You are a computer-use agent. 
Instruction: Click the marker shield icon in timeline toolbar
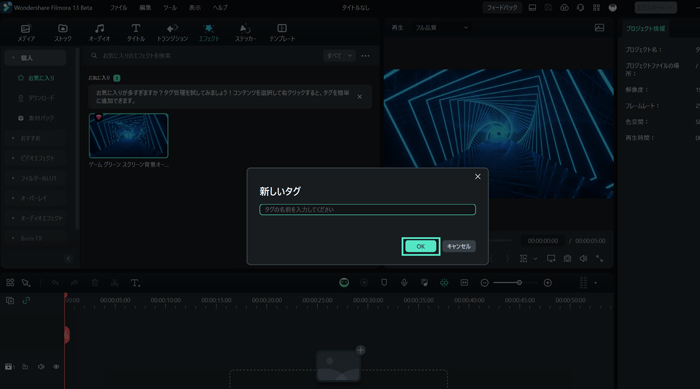pos(384,283)
